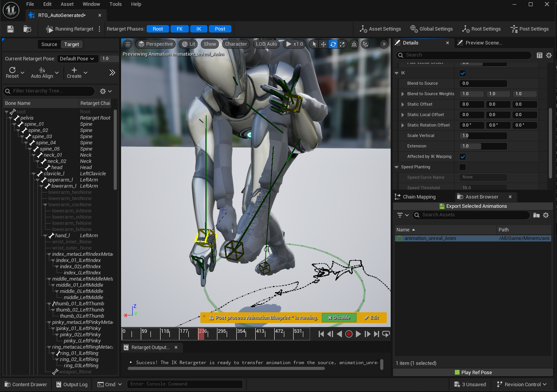Toggle Affected by IK Warping checkbox
Image resolution: width=557 pixels, height=392 pixels.
(463, 157)
